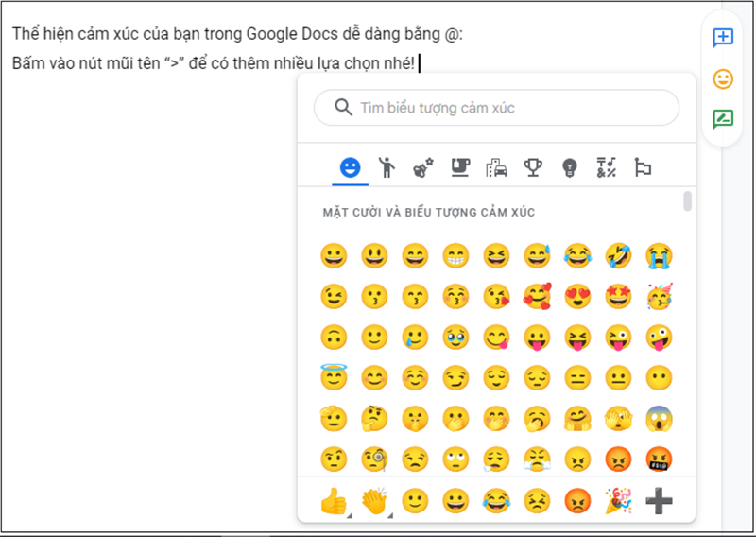Insert the face blowing a kiss emoji
The width and height of the screenshot is (756, 537).
(496, 296)
